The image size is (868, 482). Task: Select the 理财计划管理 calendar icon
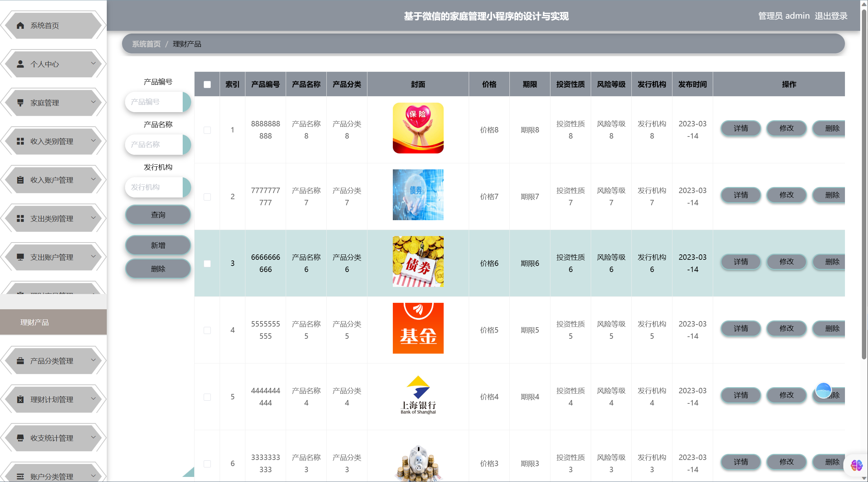point(20,399)
